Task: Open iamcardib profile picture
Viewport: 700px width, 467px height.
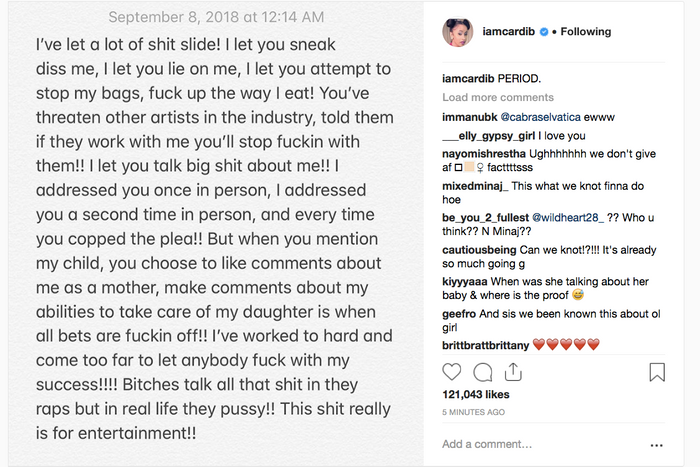Action: [x=457, y=32]
